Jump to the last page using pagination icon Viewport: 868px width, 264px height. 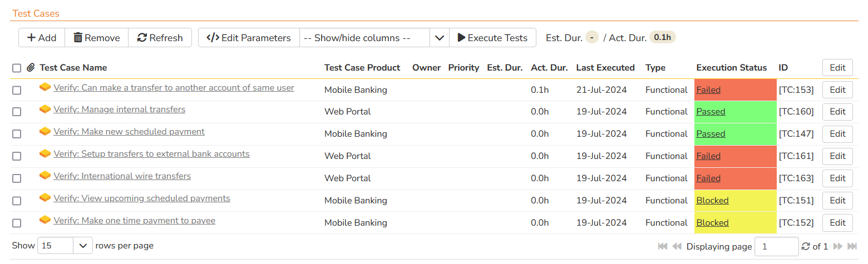tap(852, 246)
